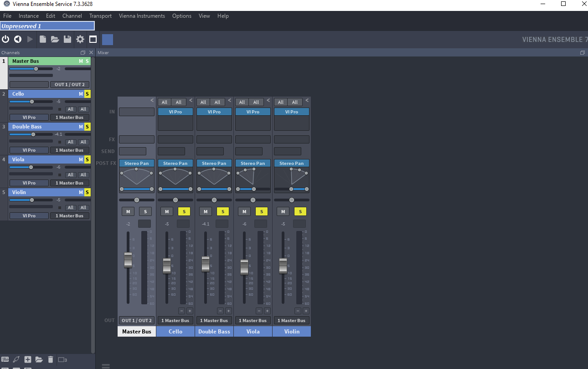Close the Channels panel
Image resolution: width=588 pixels, height=369 pixels.
91,52
